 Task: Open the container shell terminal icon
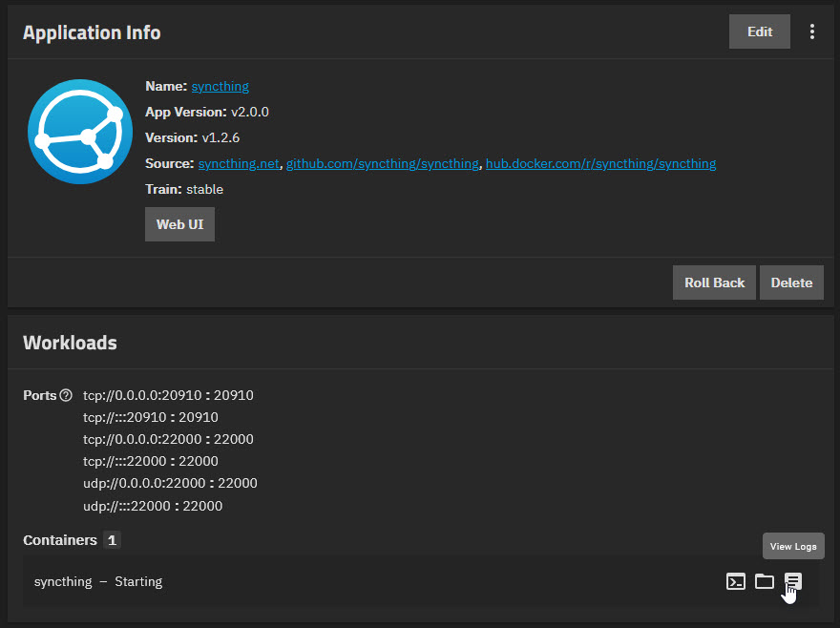click(736, 581)
